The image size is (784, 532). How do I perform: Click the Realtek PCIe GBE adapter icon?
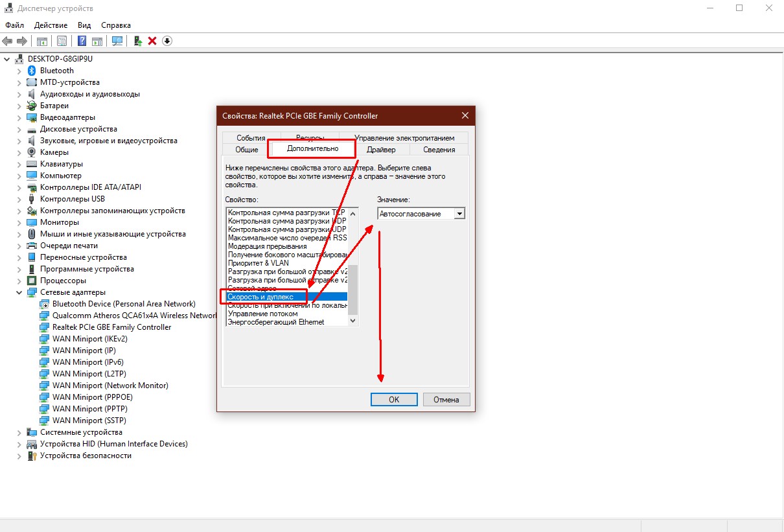44,327
